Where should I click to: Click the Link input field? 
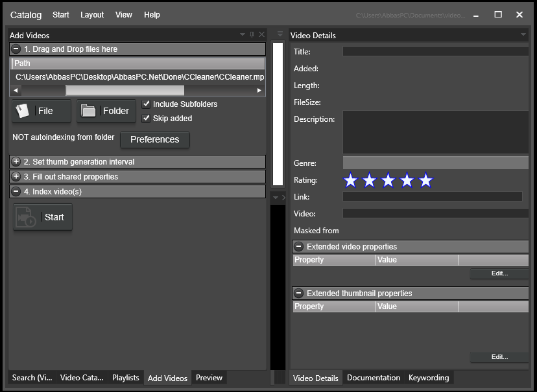pos(433,196)
